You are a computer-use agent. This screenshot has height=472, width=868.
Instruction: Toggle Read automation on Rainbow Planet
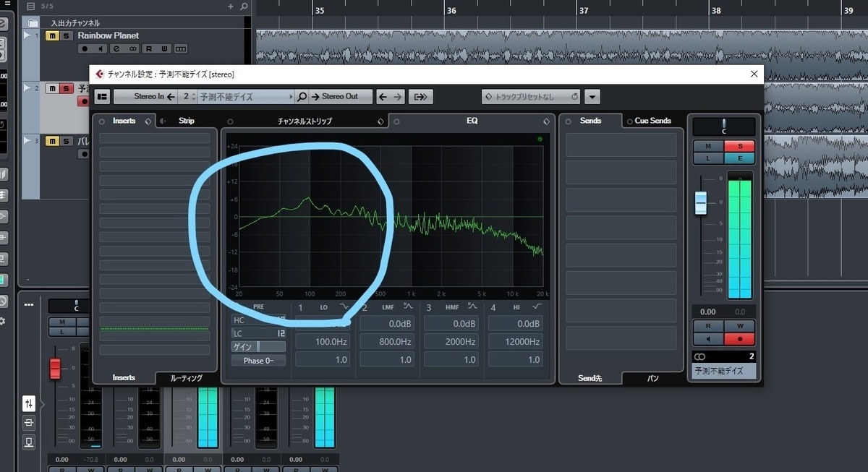148,48
